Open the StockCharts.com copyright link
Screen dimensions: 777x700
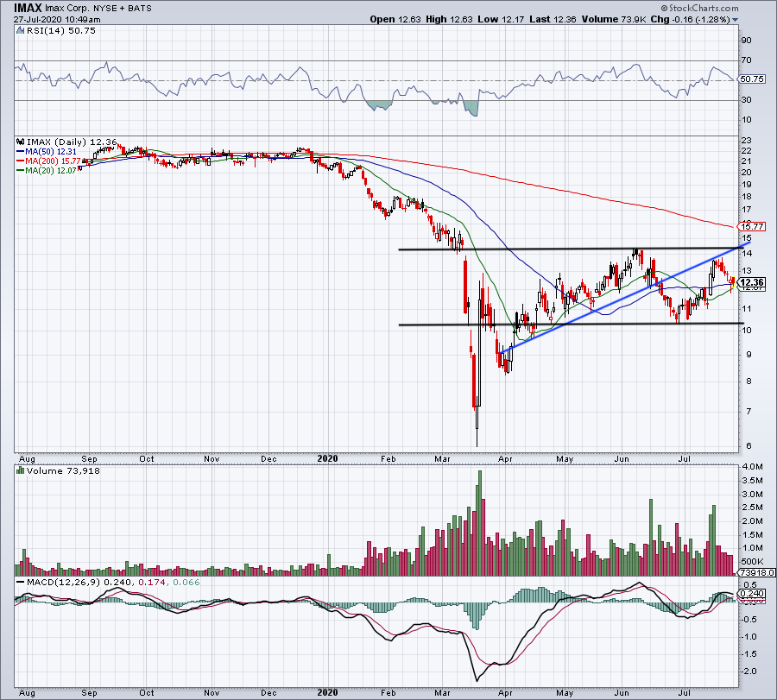(x=699, y=8)
